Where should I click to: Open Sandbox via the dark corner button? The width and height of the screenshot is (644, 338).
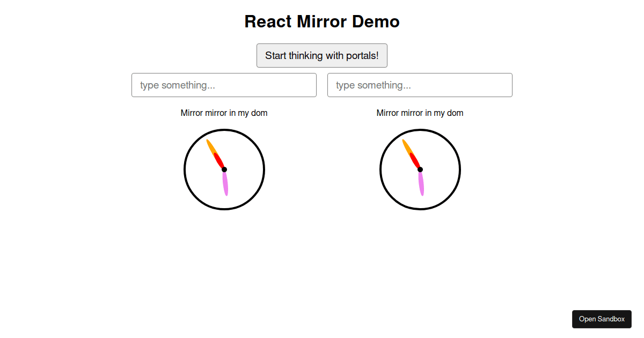pos(602,319)
